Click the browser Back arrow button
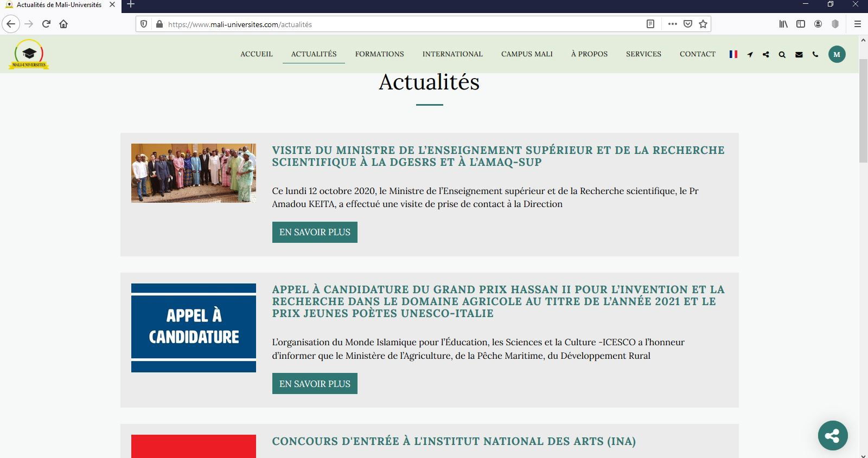This screenshot has height=458, width=868. (x=11, y=24)
